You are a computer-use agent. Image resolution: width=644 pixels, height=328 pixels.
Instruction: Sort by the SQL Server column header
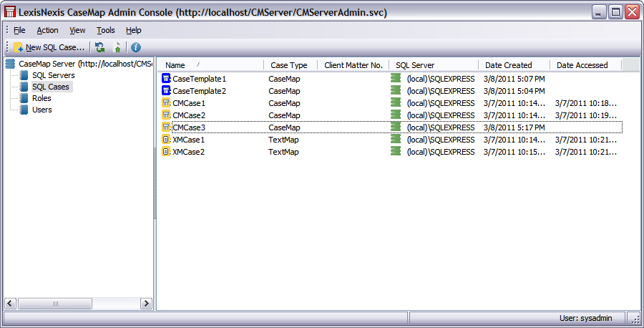(434, 65)
